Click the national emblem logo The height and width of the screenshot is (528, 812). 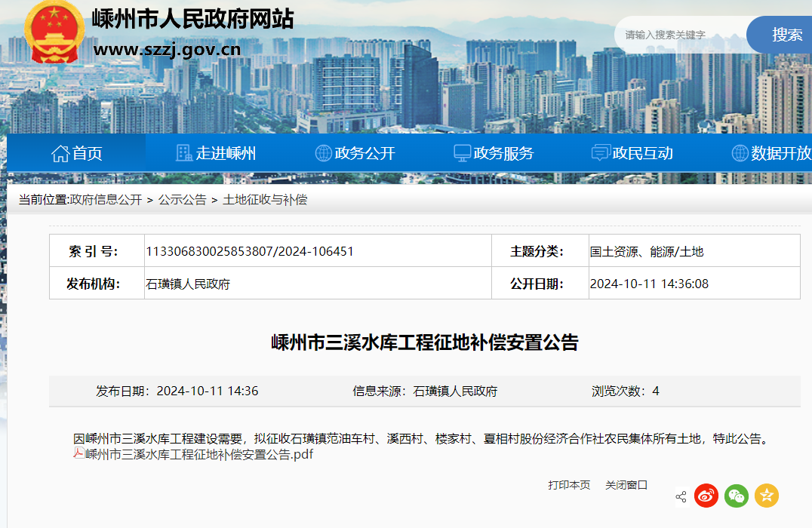54,33
